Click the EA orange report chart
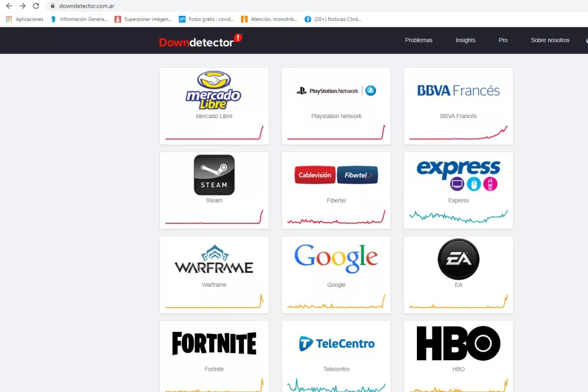 click(458, 301)
